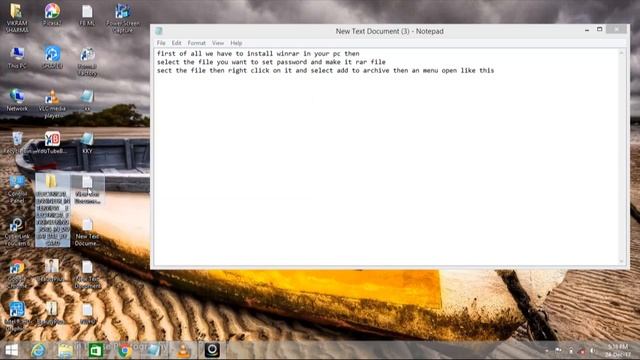
Task: Open the VLC cone icon on the taskbar
Action: (x=183, y=350)
